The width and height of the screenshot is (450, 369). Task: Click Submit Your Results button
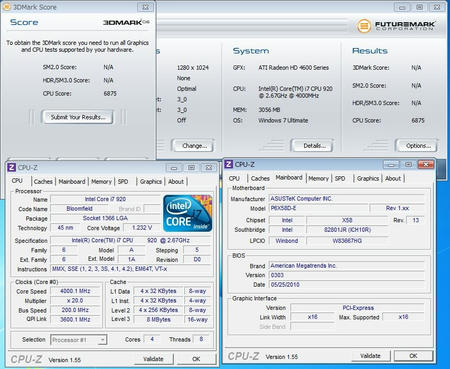(77, 117)
